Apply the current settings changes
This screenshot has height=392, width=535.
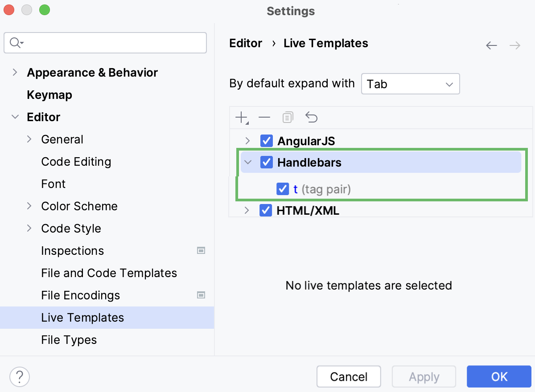pos(424,376)
